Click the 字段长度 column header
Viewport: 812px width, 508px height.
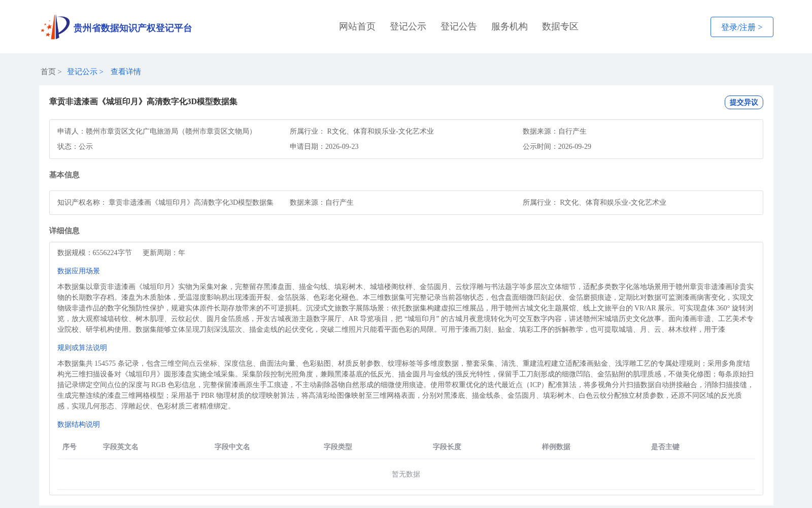tap(447, 447)
